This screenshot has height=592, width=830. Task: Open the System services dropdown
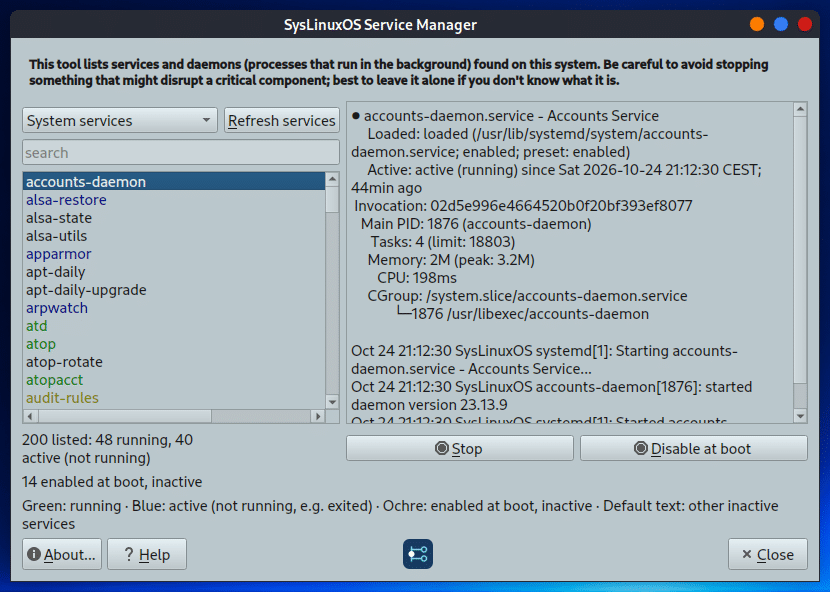tap(120, 121)
